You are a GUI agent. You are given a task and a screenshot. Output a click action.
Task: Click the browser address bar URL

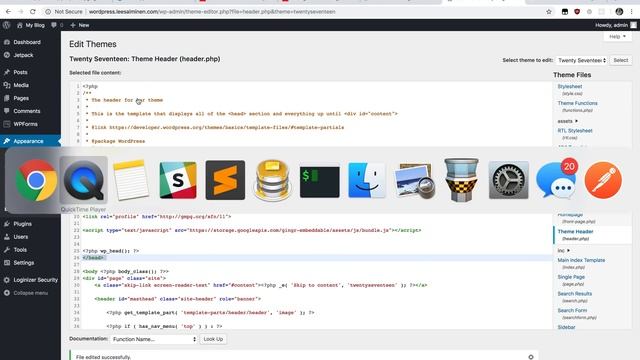pos(212,12)
